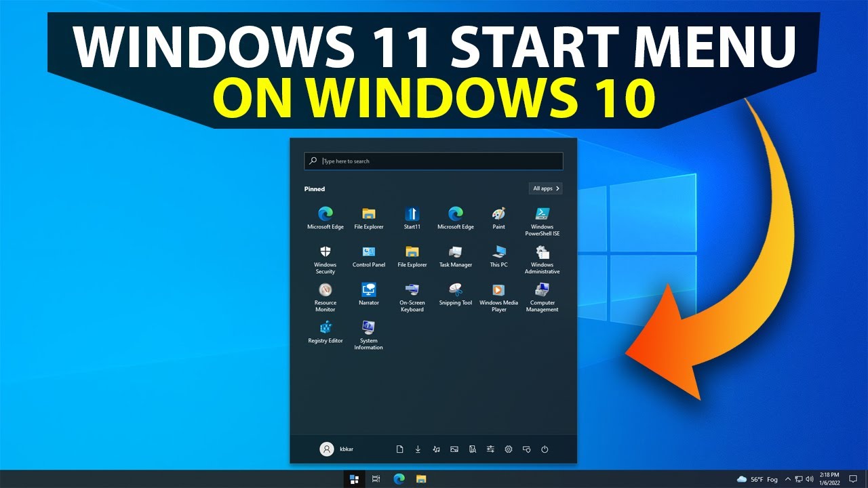Open Windows Administrative tools

(542, 260)
